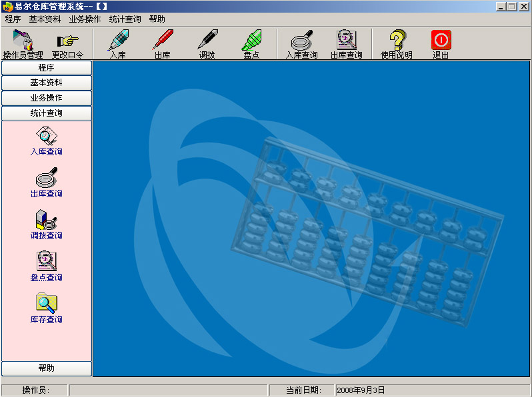The image size is (532, 397).
Task: Expand the 基本资料 sidebar group
Action: tap(47, 83)
